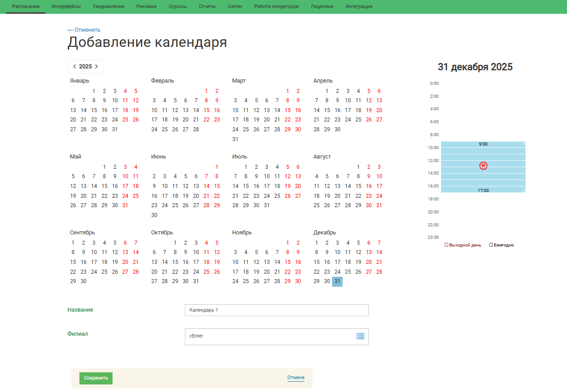
Task: Click bottom-right resize handle of 17:00 block
Action: 523,190
